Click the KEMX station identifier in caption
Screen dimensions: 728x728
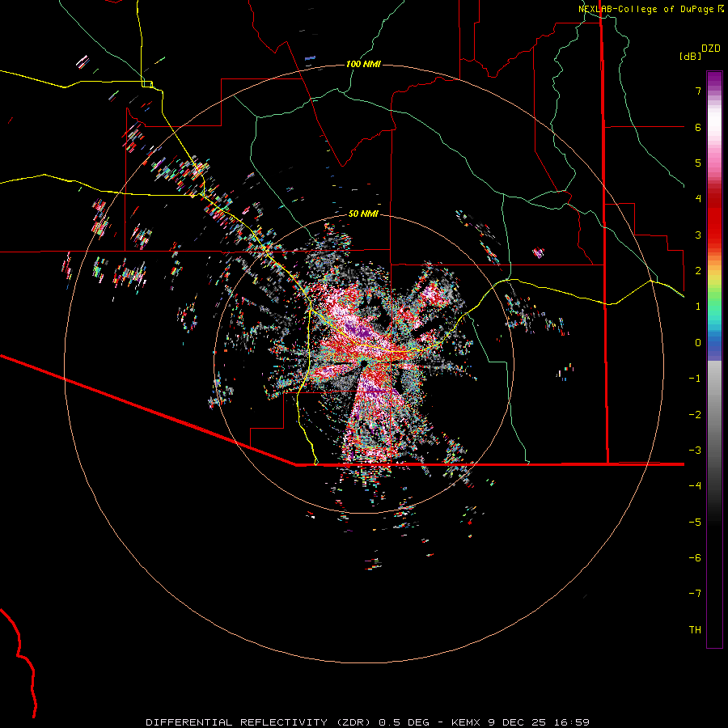click(467, 722)
